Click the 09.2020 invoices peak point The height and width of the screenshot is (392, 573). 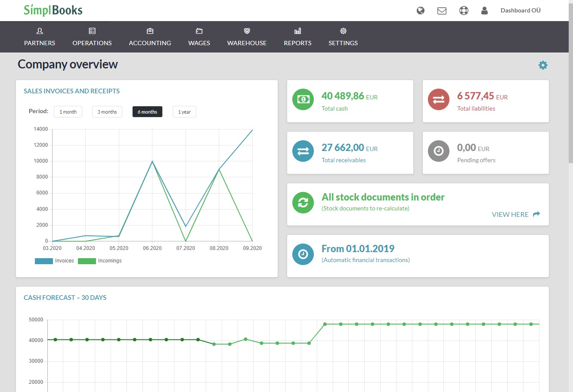pyautogui.click(x=252, y=130)
